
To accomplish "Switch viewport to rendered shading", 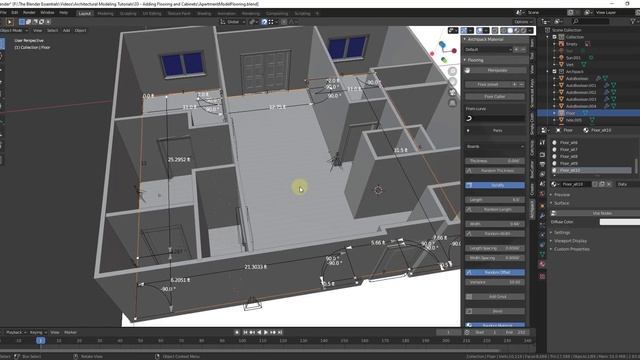I will point(523,30).
